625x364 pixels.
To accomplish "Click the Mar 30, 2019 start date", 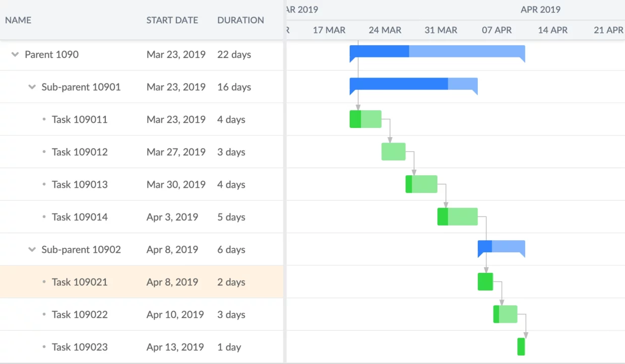I will pyautogui.click(x=176, y=184).
